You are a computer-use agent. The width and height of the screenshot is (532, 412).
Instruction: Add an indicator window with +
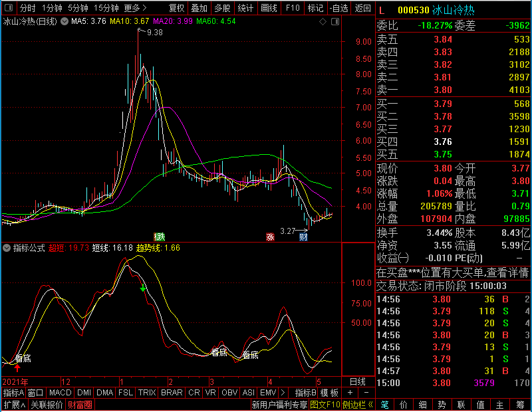[x=350, y=393]
